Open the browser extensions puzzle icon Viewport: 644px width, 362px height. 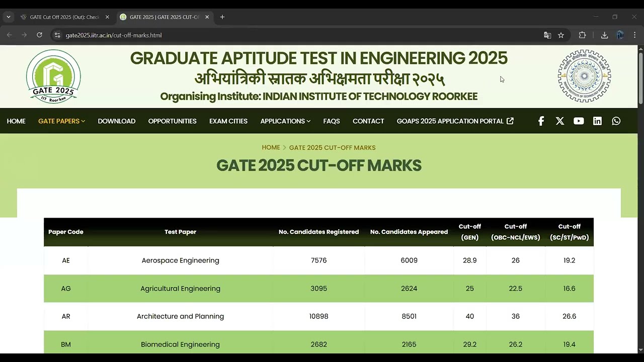pos(583,35)
